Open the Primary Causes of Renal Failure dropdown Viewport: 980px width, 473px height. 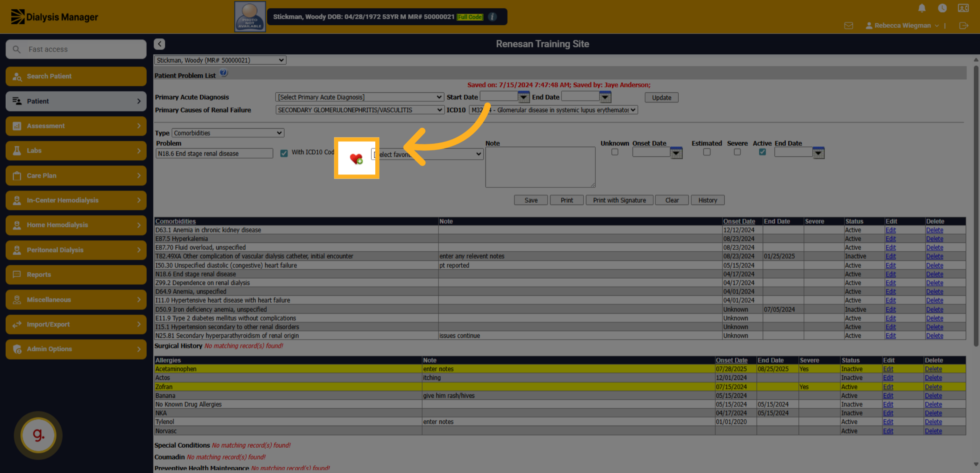tap(359, 110)
